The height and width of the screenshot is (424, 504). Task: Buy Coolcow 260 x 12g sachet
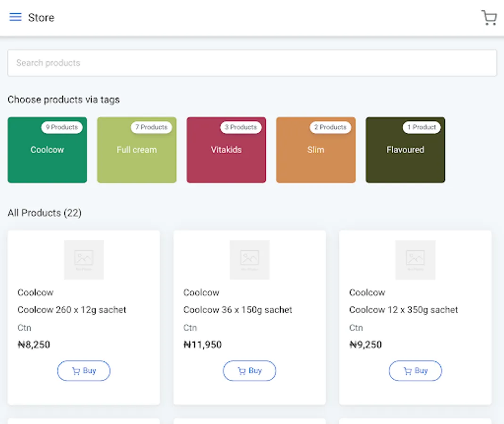click(84, 371)
